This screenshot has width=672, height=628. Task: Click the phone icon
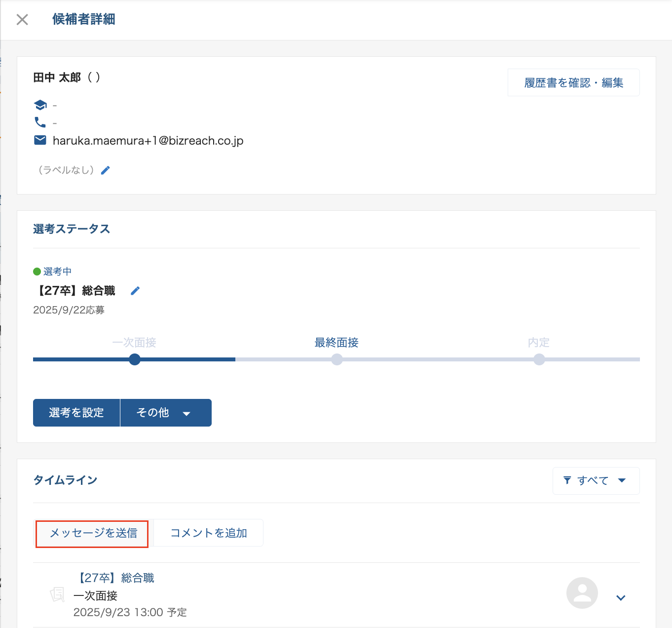40,122
